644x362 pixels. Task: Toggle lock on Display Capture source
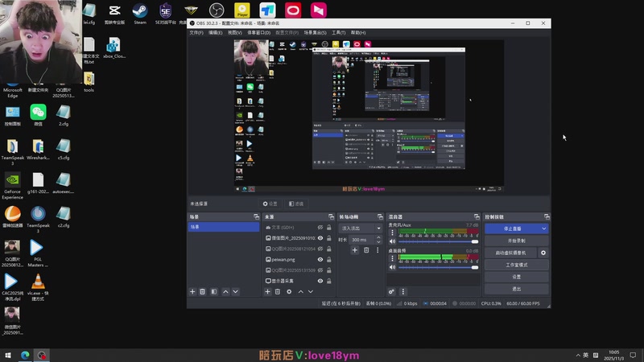click(329, 281)
